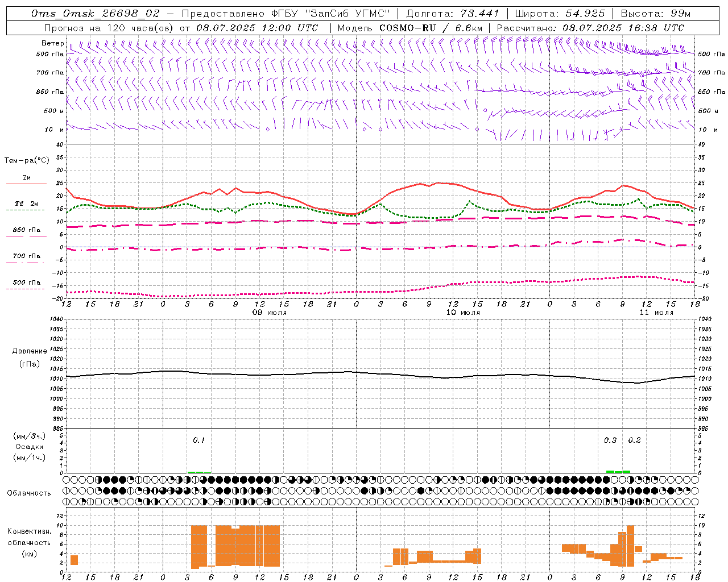This screenshot has width=728, height=582.
Task: Select the (мм/3ч.) precipitation unit label
Action: pyautogui.click(x=30, y=436)
